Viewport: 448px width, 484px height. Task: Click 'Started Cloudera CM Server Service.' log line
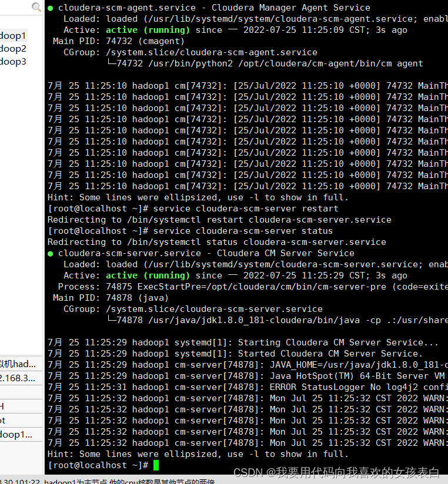[x=235, y=354]
